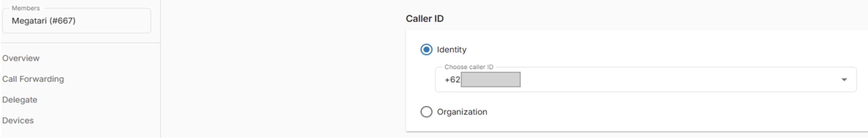The width and height of the screenshot is (868, 138).
Task: Go to Call Forwarding settings
Action: click(33, 79)
